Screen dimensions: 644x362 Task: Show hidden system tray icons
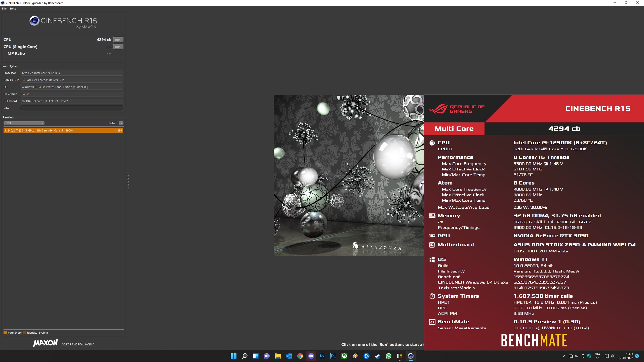click(x=565, y=356)
